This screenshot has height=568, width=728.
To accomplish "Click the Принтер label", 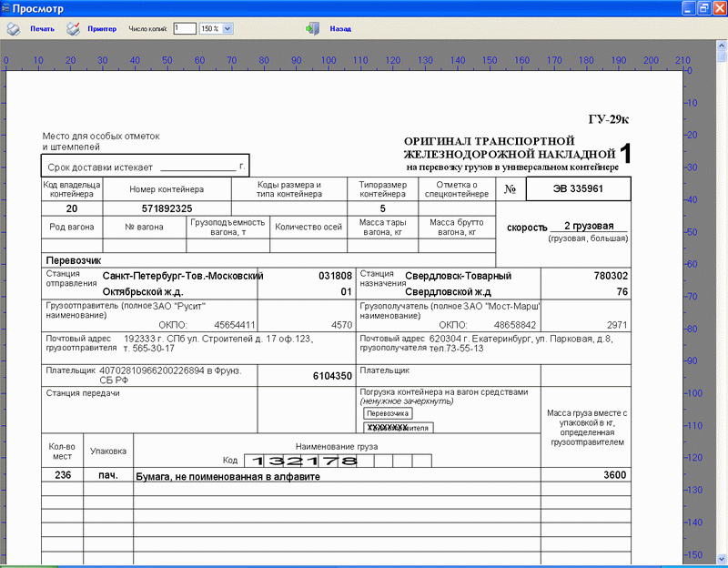I will (x=102, y=29).
